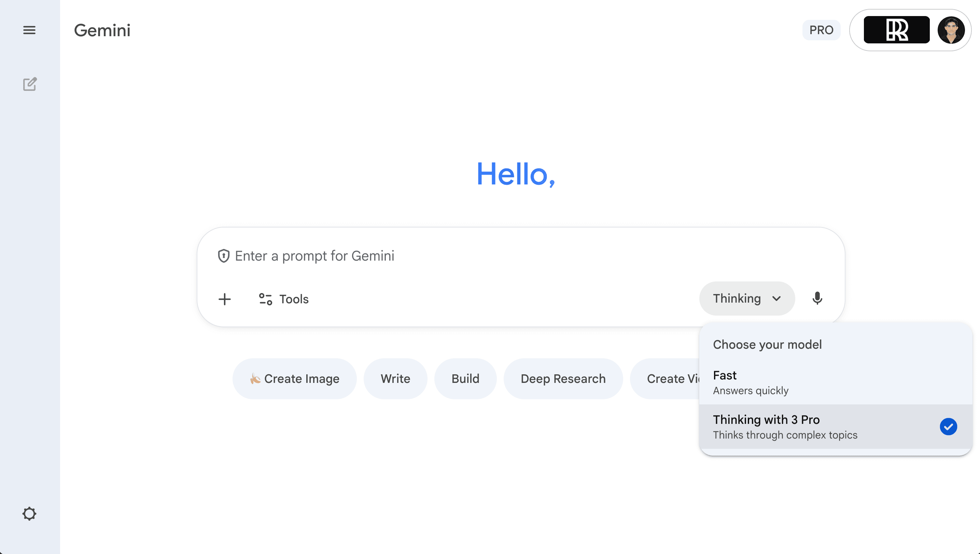The width and height of the screenshot is (980, 554).
Task: Click the shield icon in the prompt field
Action: coord(224,256)
